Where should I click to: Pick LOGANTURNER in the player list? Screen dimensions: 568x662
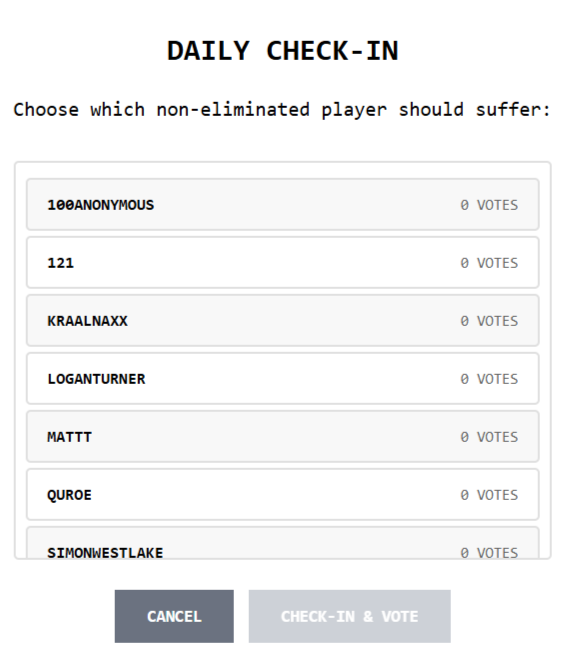[283, 378]
